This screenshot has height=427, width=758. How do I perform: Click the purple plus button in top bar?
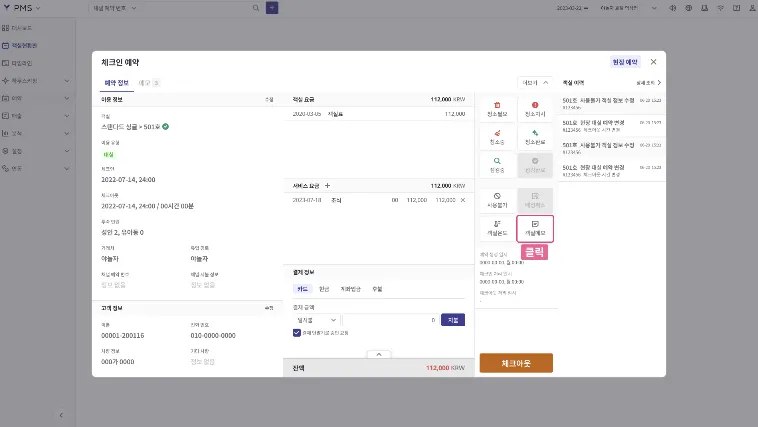point(272,8)
